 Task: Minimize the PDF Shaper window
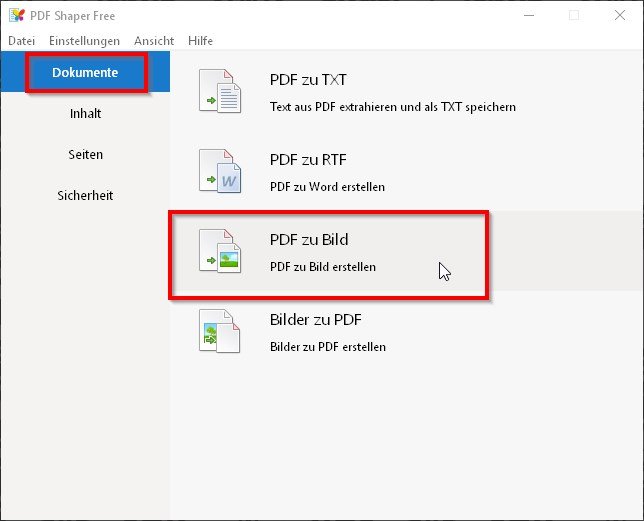click(526, 15)
